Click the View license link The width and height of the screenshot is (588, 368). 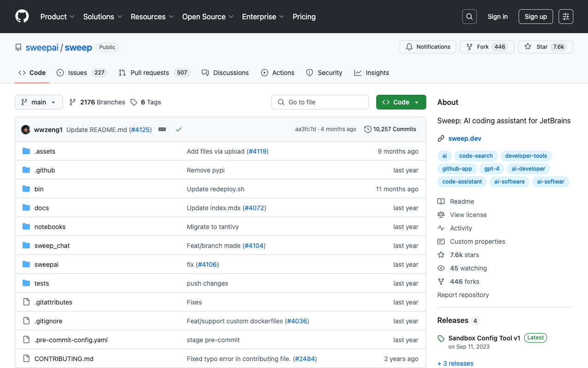point(462,215)
